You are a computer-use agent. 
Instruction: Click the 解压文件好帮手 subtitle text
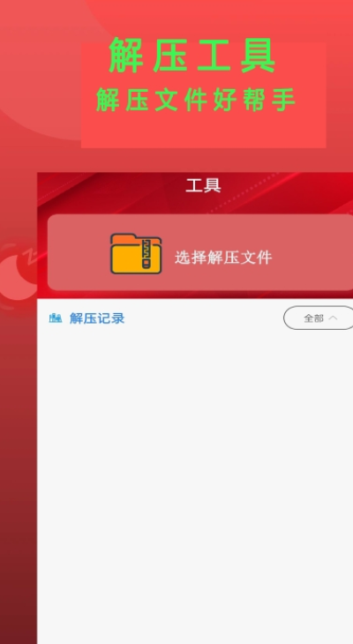point(196,101)
